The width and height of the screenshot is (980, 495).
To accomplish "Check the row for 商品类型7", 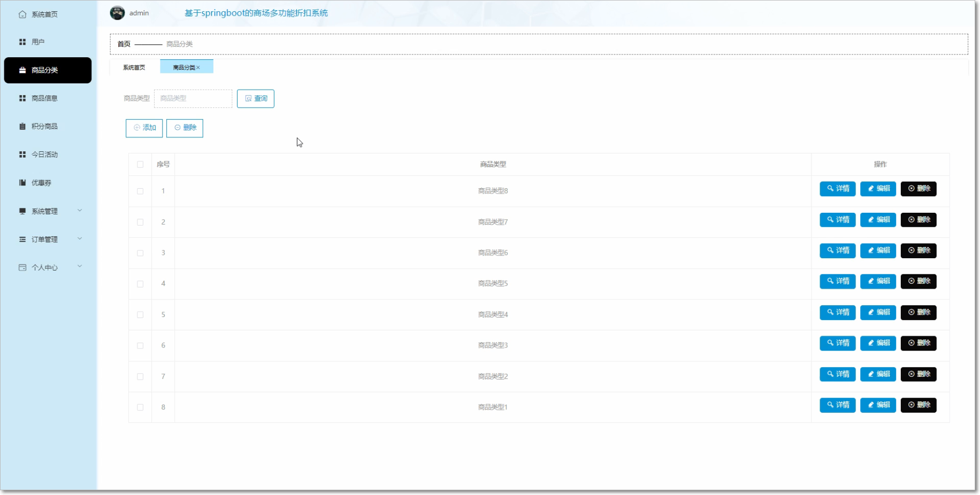I will pos(140,222).
